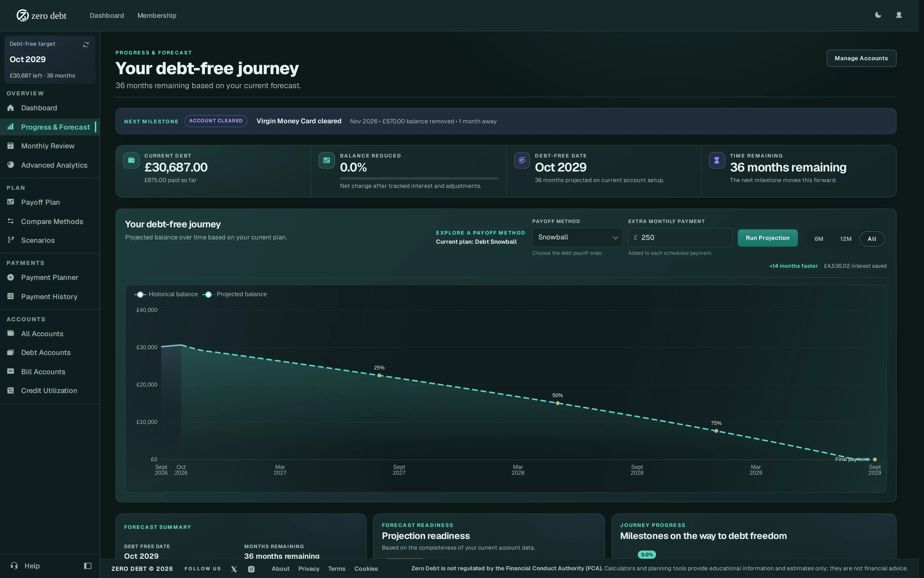Open the Scenarios page

(x=50, y=240)
